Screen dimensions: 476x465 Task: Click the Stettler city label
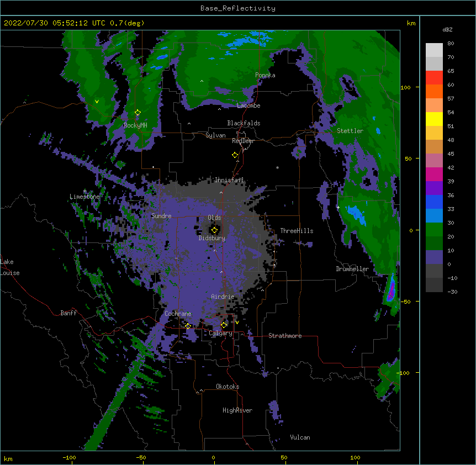(350, 131)
